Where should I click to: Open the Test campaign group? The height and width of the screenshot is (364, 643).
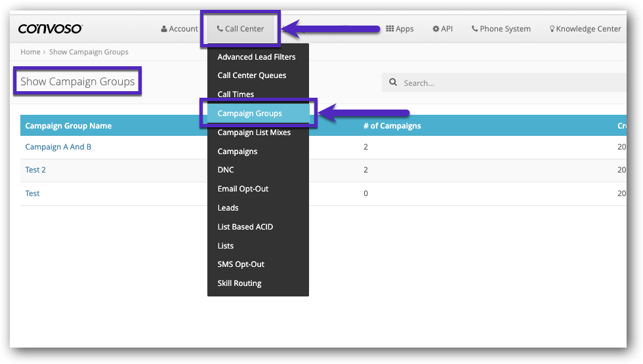pyautogui.click(x=32, y=193)
